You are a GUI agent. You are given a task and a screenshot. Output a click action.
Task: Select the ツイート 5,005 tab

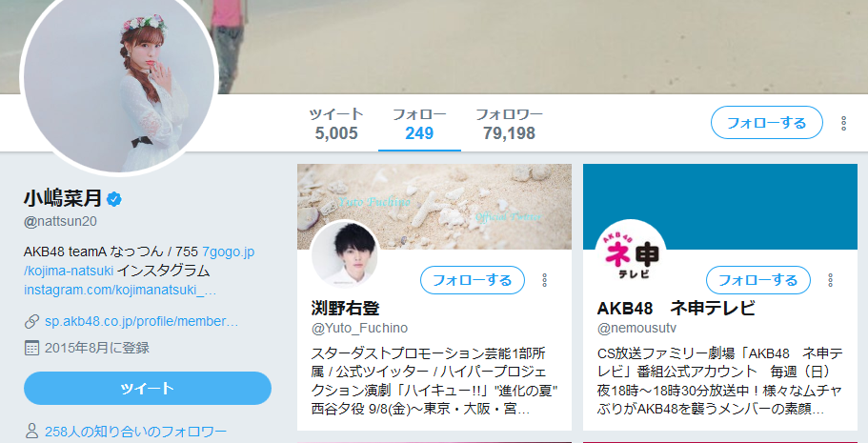pos(336,124)
